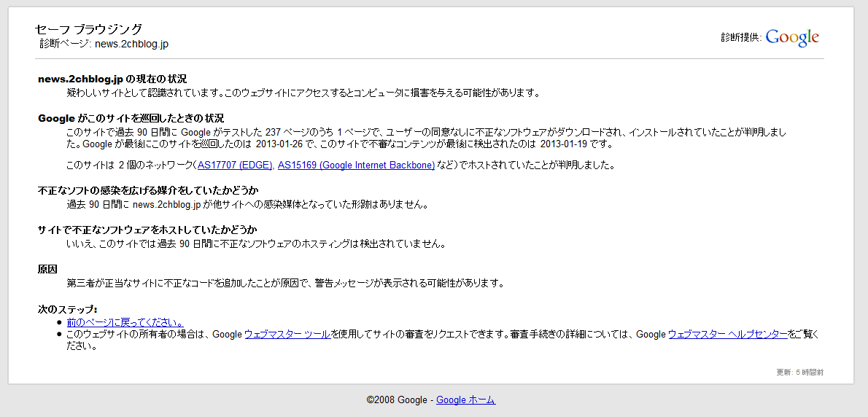Click the heading news.2chblog.jp の現在の状況
This screenshot has width=868, height=417.
tap(112, 79)
